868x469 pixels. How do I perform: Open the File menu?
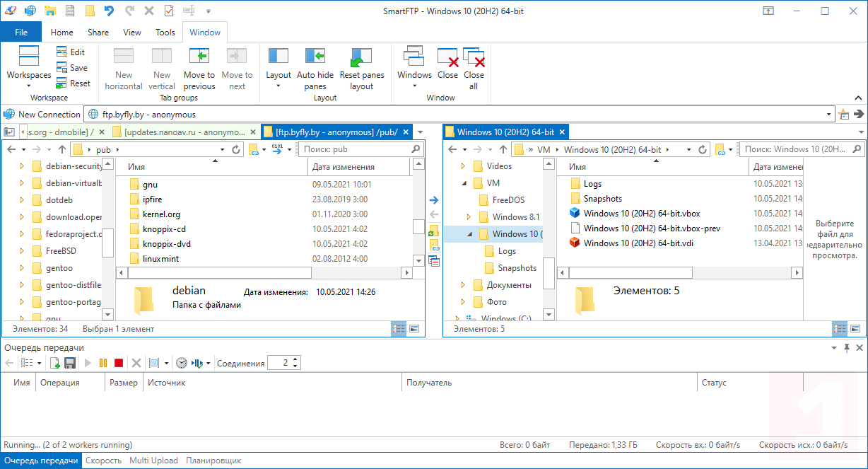coord(21,32)
